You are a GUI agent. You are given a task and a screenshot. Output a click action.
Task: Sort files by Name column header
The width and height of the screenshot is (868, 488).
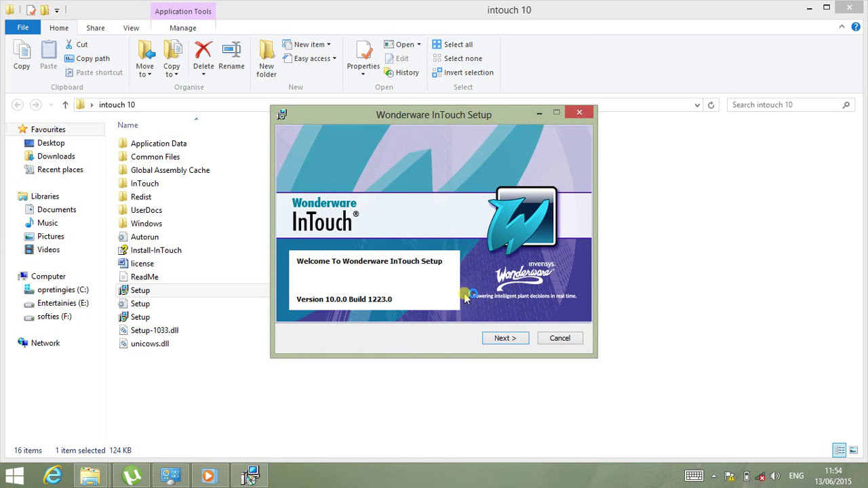[x=127, y=125]
